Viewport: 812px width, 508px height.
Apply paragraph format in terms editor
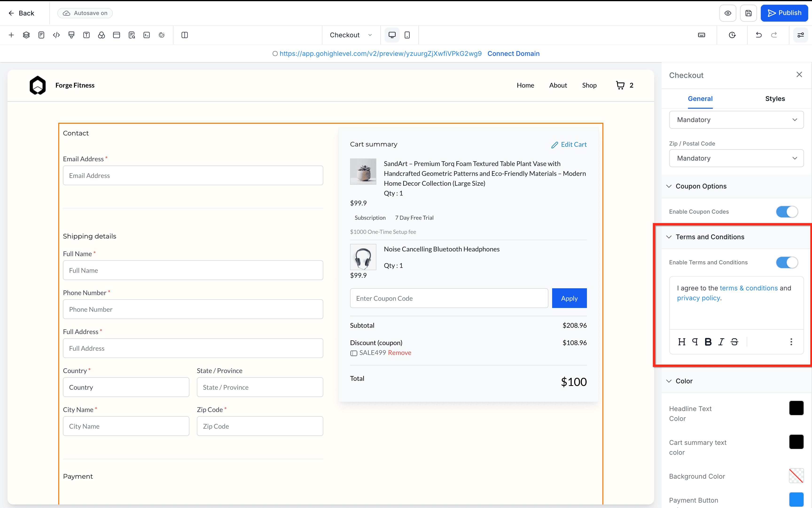click(x=695, y=342)
